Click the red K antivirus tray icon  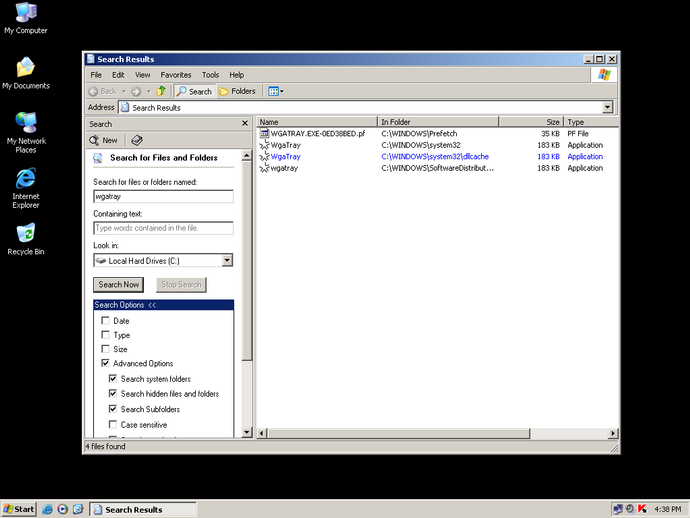(642, 509)
